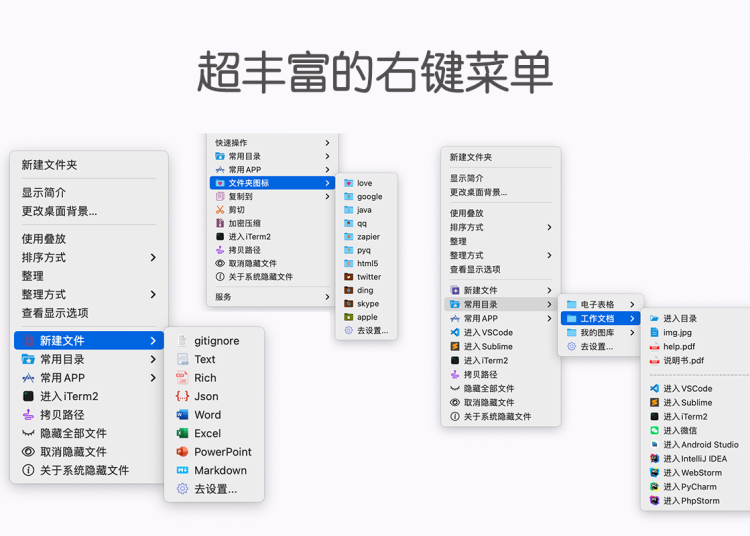The height and width of the screenshot is (536, 750).
Task: Click the Android Studio icon entry
Action: coord(654,444)
